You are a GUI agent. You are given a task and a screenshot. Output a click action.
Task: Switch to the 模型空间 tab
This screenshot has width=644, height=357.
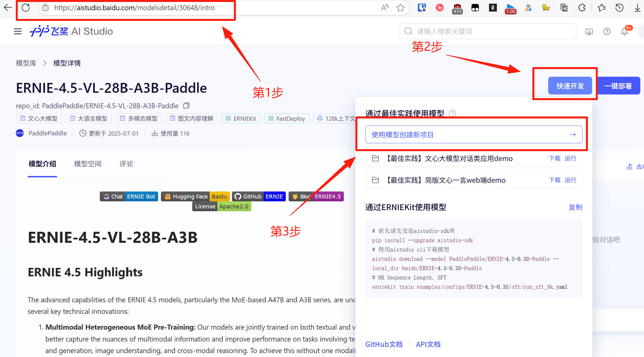[x=87, y=164]
